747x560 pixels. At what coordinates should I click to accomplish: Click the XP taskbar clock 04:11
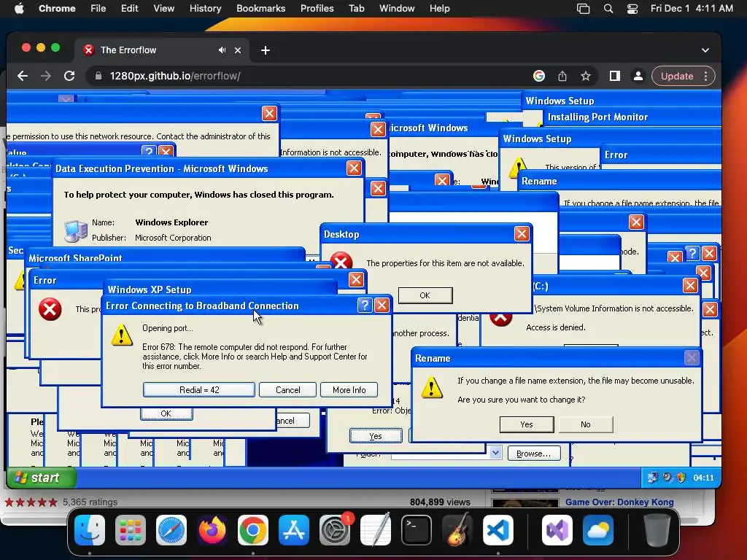[703, 478]
